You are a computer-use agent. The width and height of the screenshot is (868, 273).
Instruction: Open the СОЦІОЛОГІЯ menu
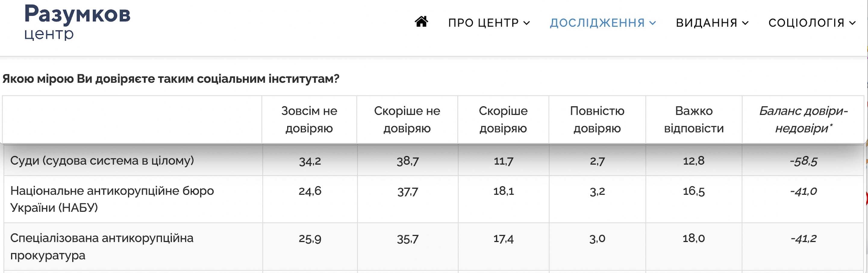click(806, 23)
